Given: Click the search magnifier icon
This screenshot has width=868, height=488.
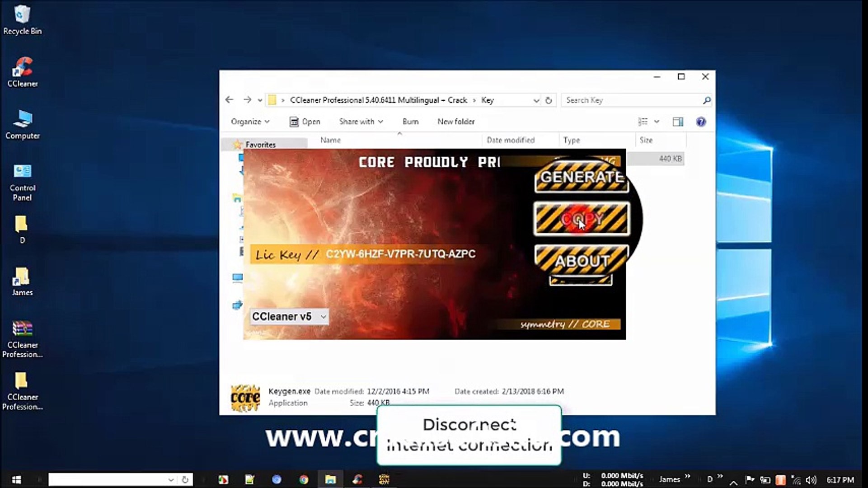Looking at the screenshot, I should pos(707,100).
